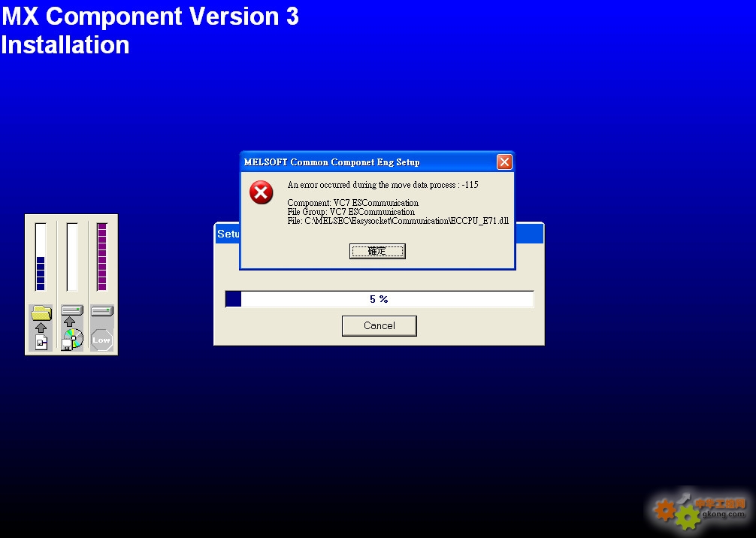Click the 'Component: VC7 ESCommunication' line
Viewport: 756px width, 538px height.
(x=353, y=202)
